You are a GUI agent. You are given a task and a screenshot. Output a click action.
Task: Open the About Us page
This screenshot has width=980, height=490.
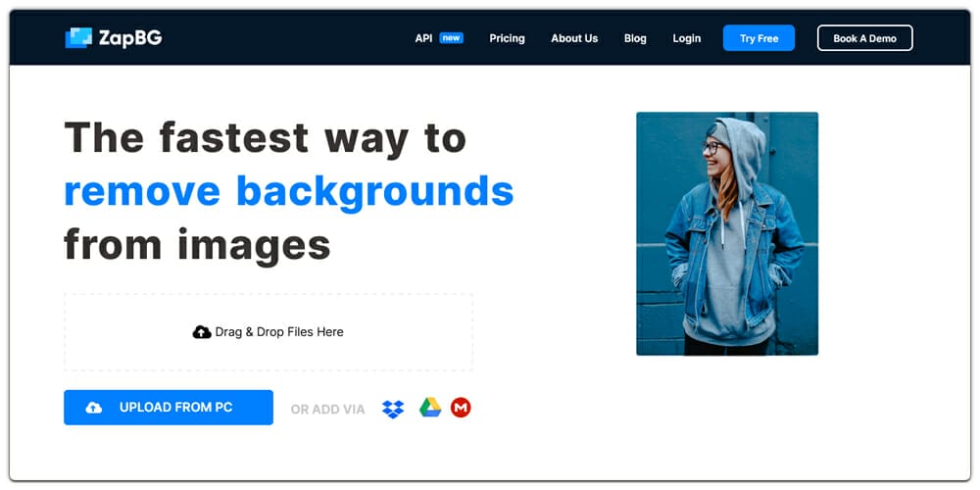(574, 38)
